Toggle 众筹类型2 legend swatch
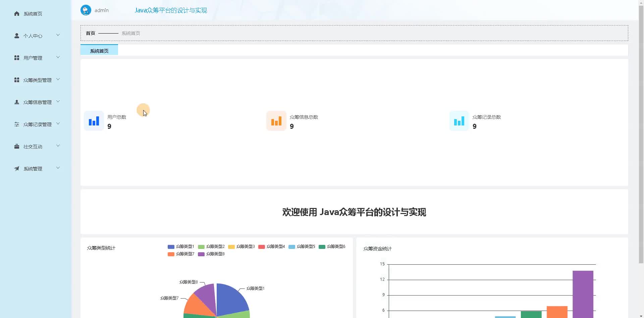644x318 pixels. click(201, 247)
